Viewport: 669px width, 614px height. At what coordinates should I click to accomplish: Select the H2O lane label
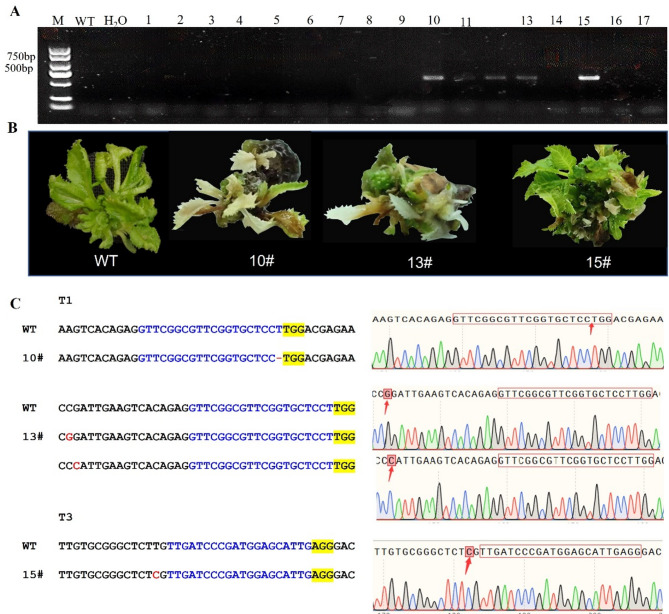pyautogui.click(x=116, y=21)
